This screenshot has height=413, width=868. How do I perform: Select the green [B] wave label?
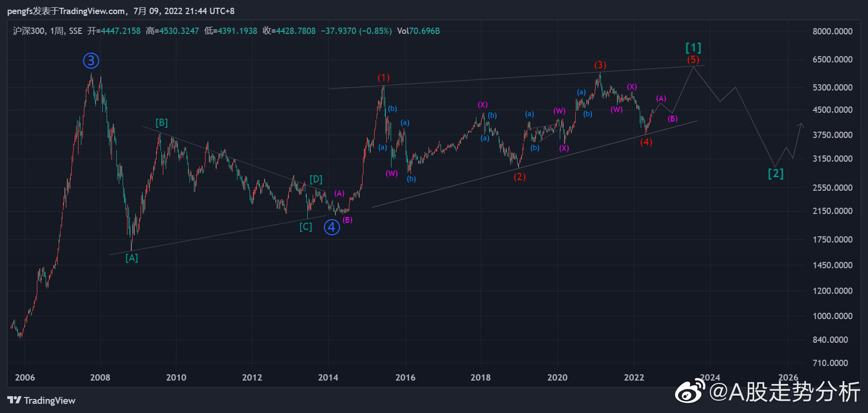(162, 123)
